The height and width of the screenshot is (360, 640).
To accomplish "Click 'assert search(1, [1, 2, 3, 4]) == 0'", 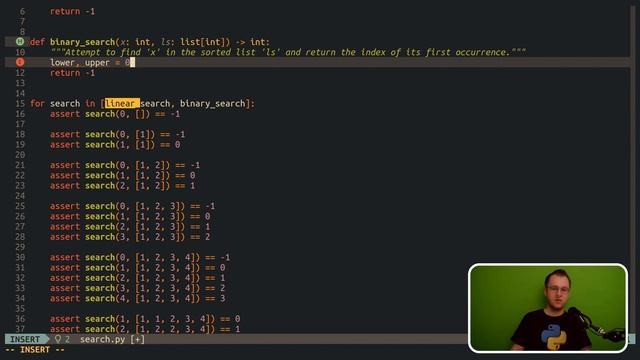I will point(137,267).
